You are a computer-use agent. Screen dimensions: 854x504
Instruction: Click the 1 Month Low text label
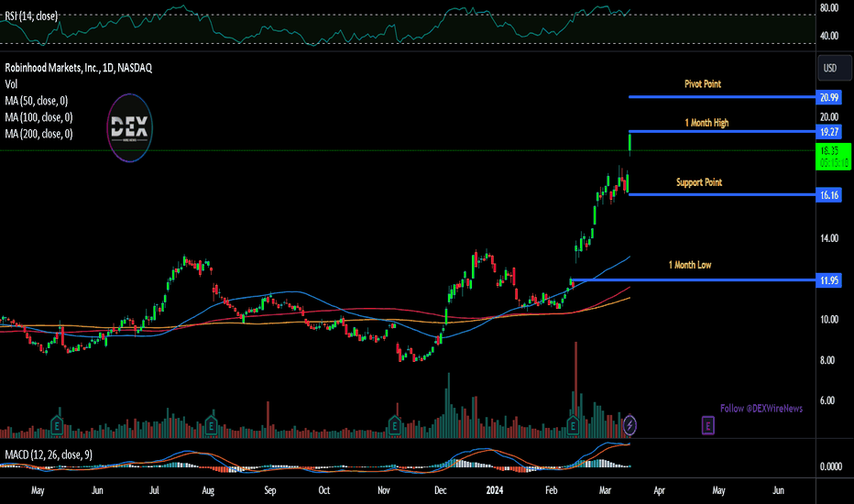click(689, 265)
